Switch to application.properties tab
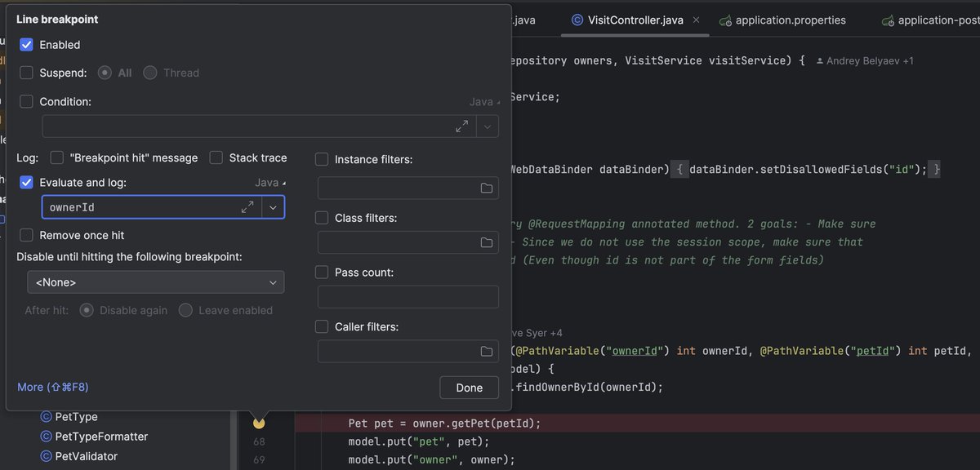The height and width of the screenshot is (470, 980). pos(782,20)
